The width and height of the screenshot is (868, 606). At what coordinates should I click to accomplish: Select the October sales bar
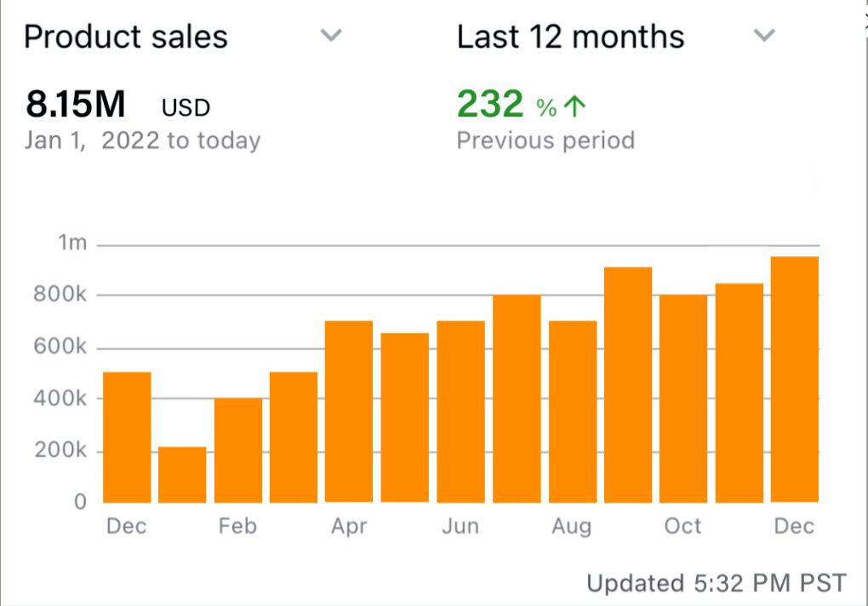tap(683, 398)
